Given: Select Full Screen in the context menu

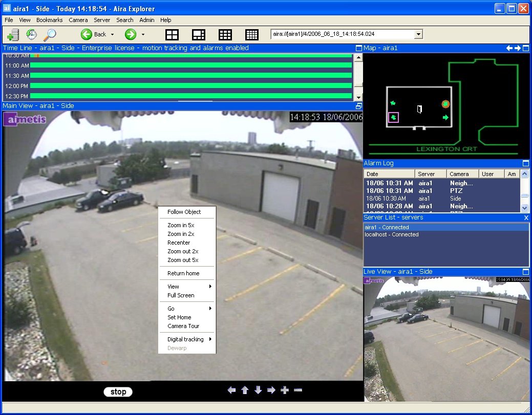Looking at the screenshot, I should coord(187,295).
